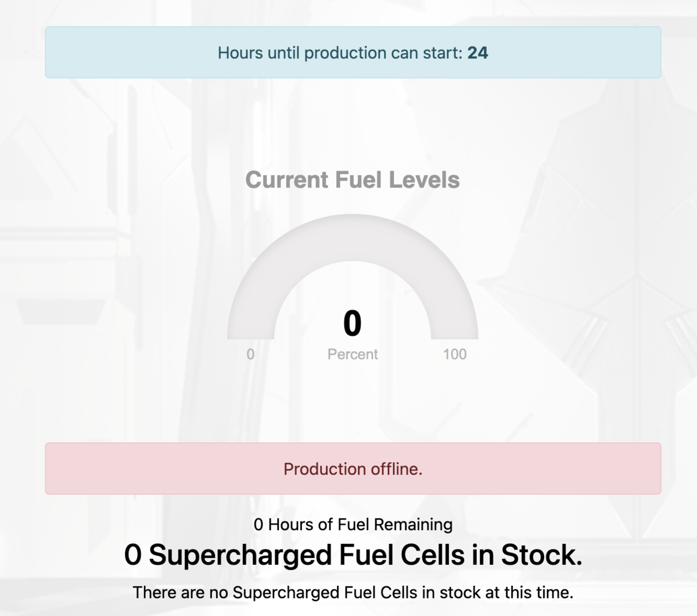697x616 pixels.
Task: Click the gauge's minimum 0 label
Action: tap(250, 354)
